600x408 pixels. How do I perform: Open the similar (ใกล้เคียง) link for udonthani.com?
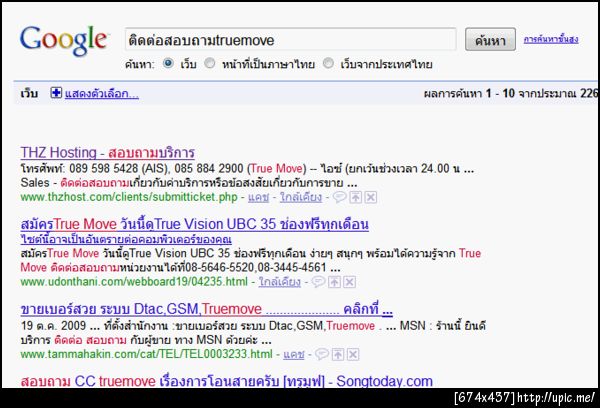(x=280, y=282)
